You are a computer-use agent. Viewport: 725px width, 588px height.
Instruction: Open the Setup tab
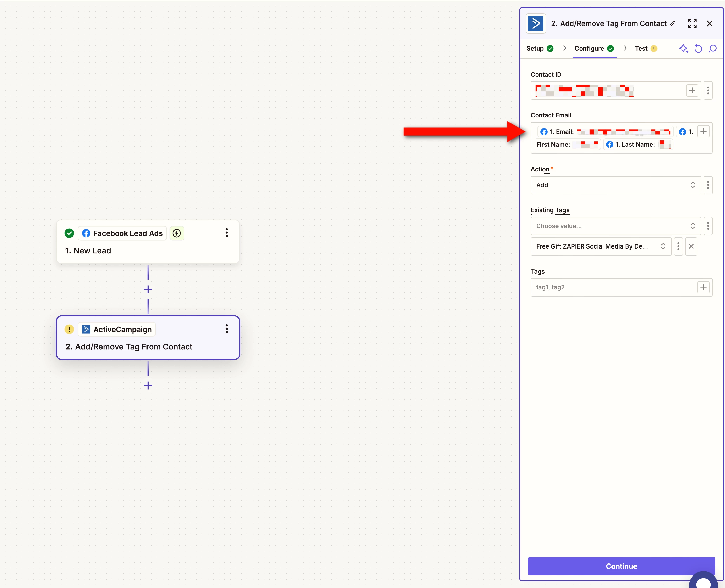coord(540,49)
